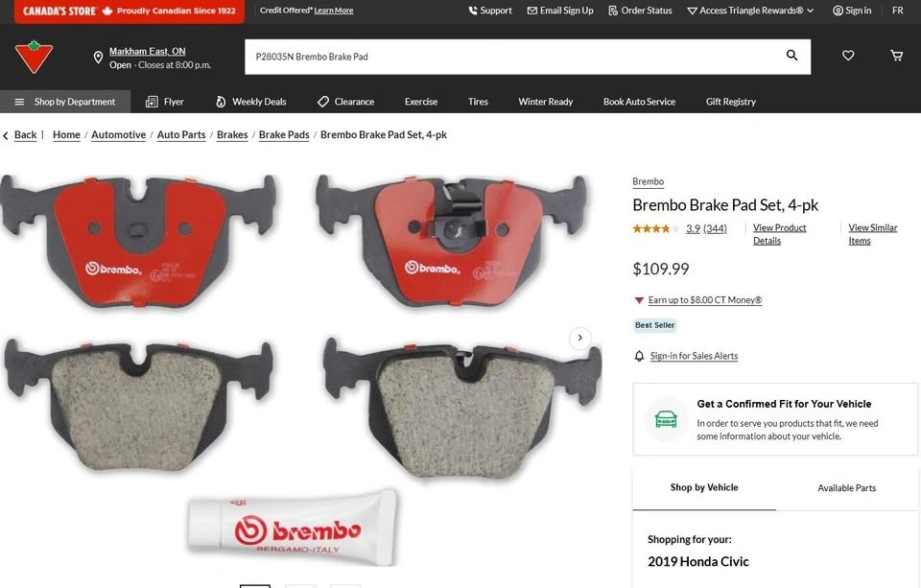Open the shopping cart icon
This screenshot has width=921, height=588.
pos(896,56)
